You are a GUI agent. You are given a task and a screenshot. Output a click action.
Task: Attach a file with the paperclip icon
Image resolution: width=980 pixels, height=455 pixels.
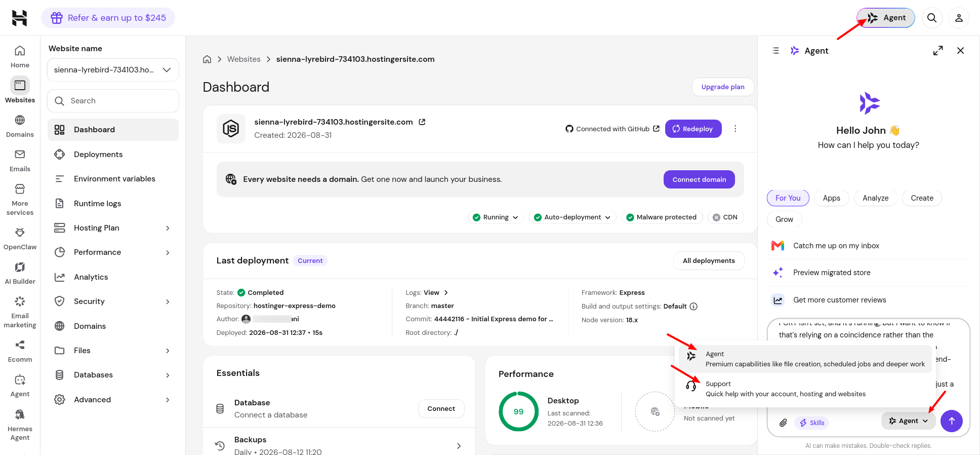(783, 423)
